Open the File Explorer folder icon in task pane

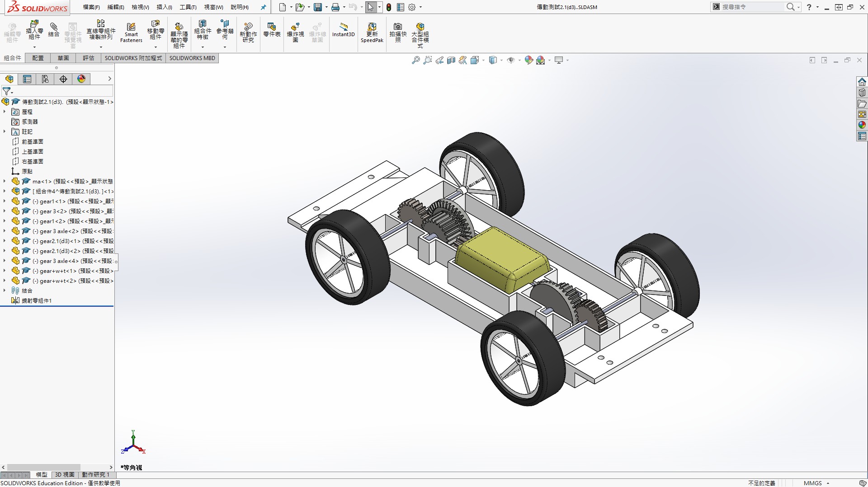pos(862,103)
